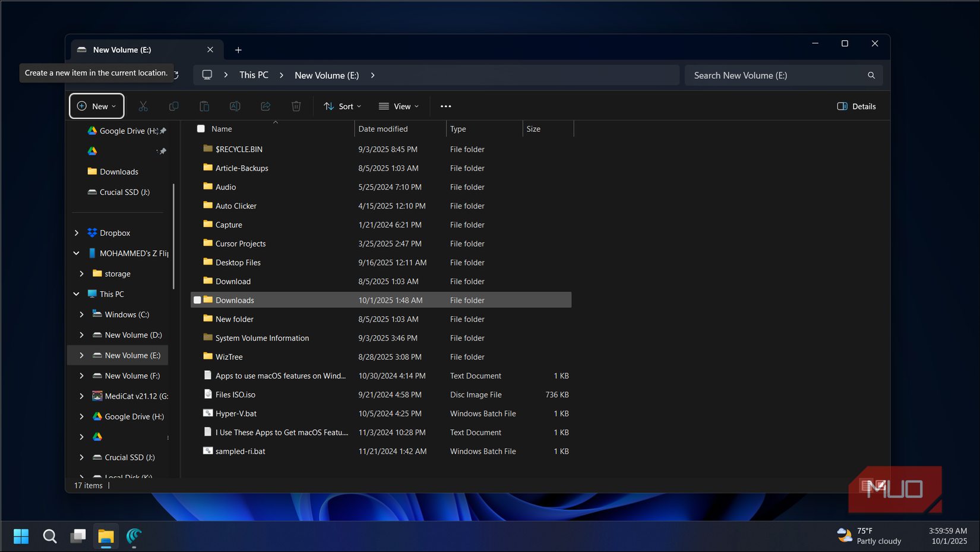Select the Copy icon
The height and width of the screenshot is (552, 980).
(x=173, y=106)
